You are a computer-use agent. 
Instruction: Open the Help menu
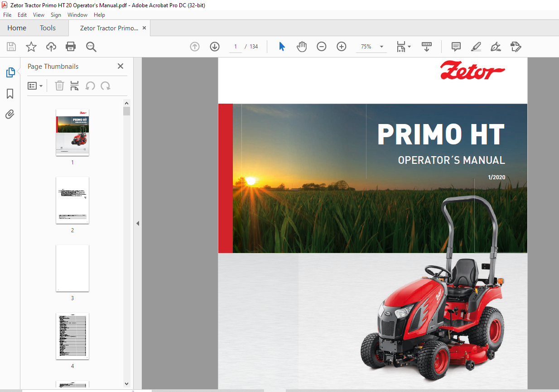pos(99,15)
